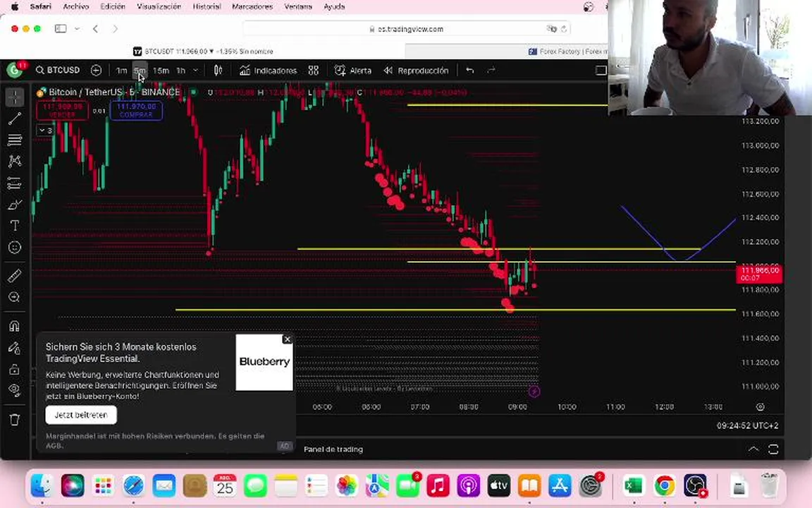Viewport: 812px width, 508px height.
Task: Select the ruler measure tool
Action: point(15,275)
